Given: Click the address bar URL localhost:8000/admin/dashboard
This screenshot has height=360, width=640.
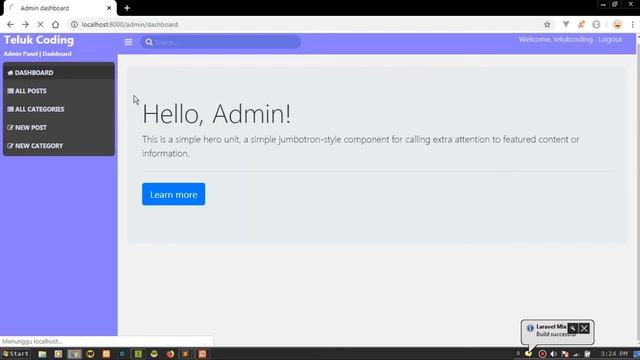Looking at the screenshot, I should pyautogui.click(x=130, y=24).
